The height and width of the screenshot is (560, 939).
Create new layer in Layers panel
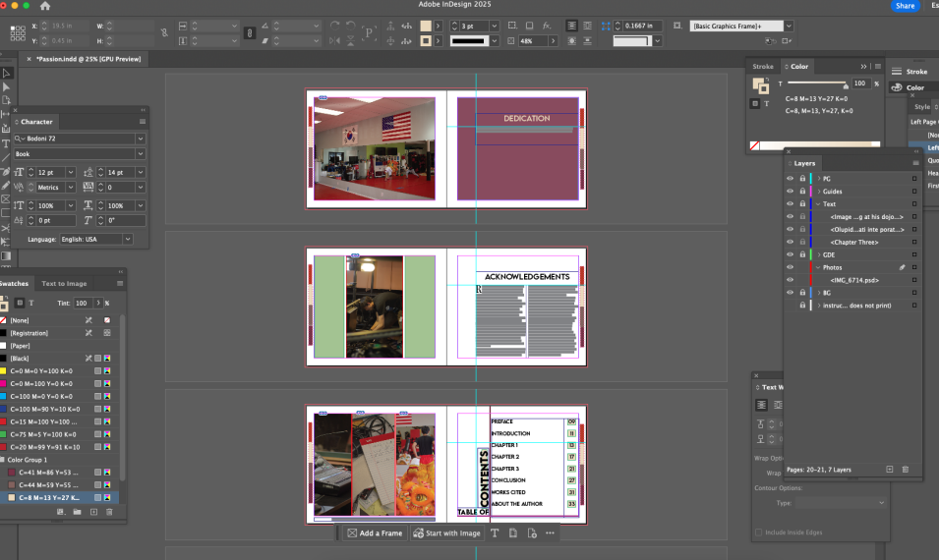click(x=889, y=470)
